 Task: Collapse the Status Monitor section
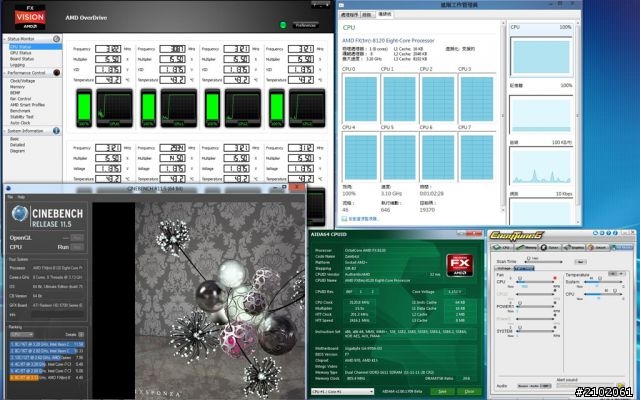[x=5, y=39]
